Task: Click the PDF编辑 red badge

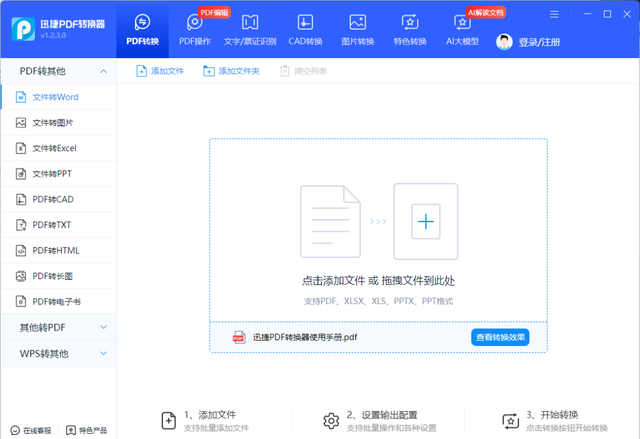Action: coord(214,13)
